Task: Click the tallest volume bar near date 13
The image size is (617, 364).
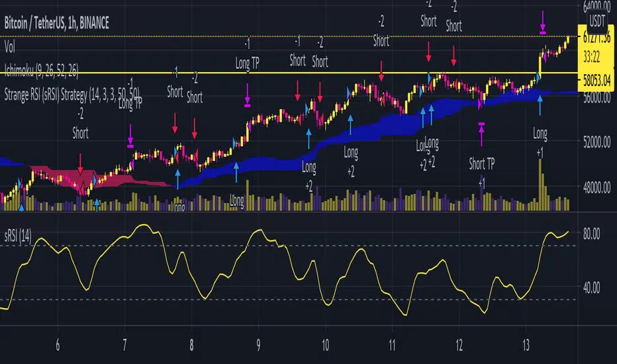Action: [540, 185]
